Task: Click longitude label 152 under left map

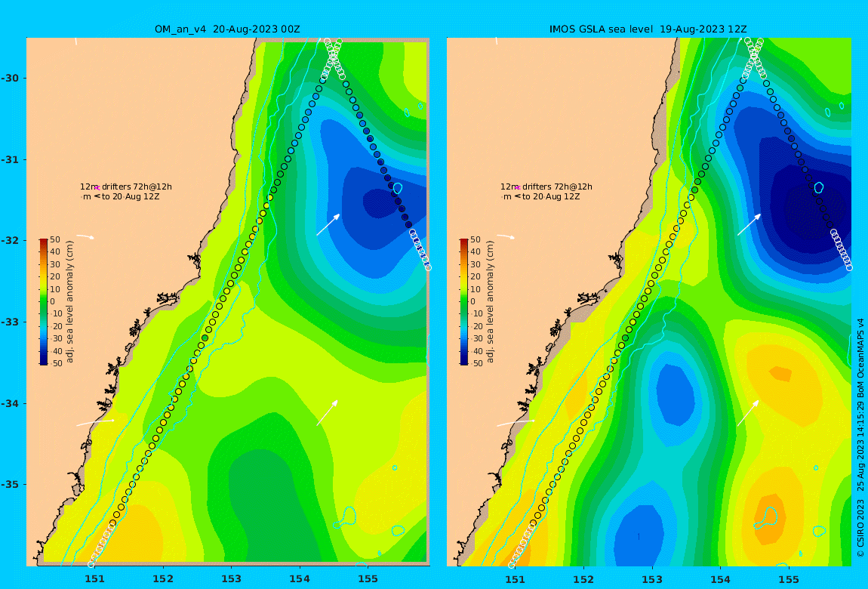Action: tap(163, 579)
